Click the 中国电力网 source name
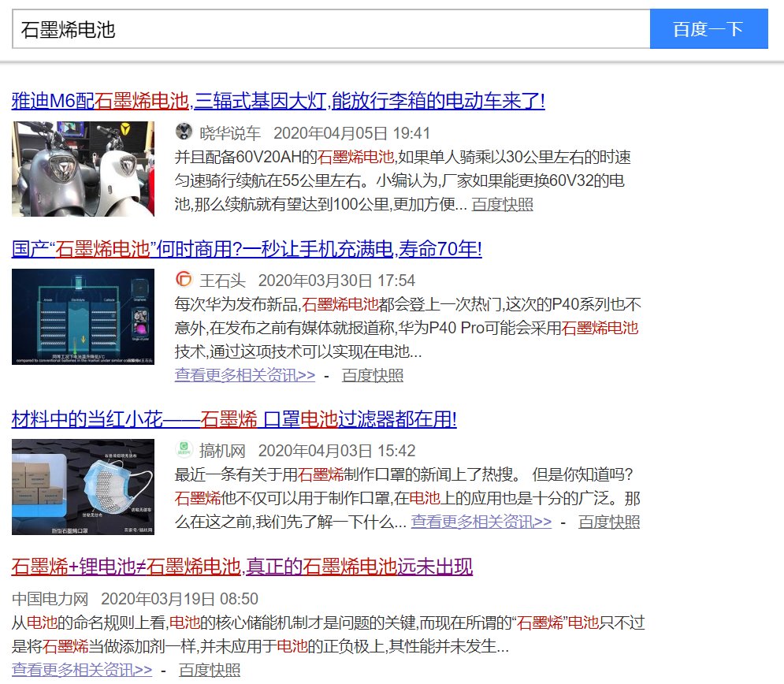784x684 pixels. [x=43, y=597]
